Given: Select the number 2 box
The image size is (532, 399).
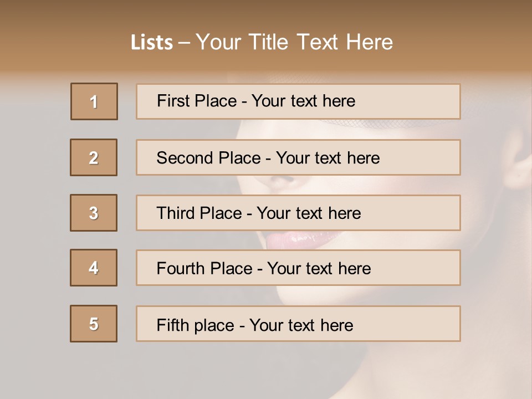Looking at the screenshot, I should [94, 157].
